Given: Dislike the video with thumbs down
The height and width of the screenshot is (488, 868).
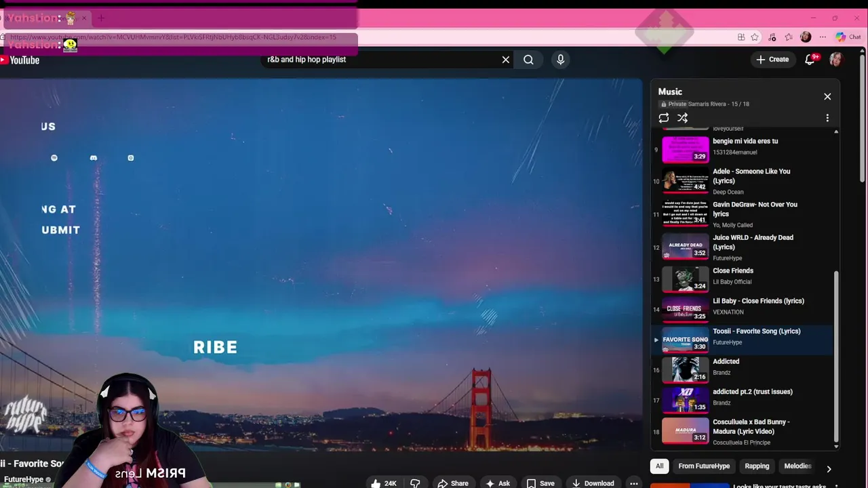Looking at the screenshot, I should pyautogui.click(x=415, y=483).
